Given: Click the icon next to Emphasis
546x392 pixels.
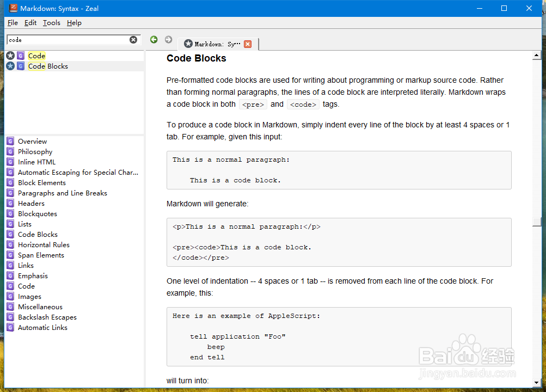Looking at the screenshot, I should coord(10,275).
